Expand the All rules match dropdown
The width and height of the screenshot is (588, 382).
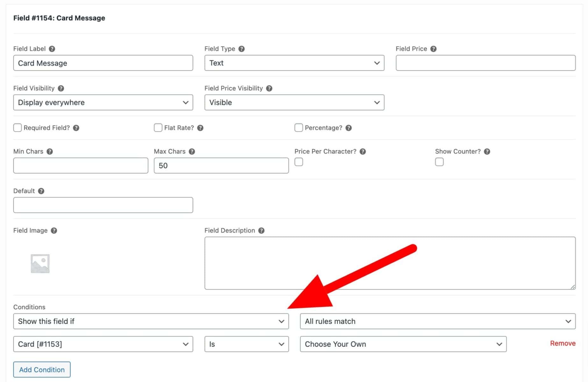438,321
